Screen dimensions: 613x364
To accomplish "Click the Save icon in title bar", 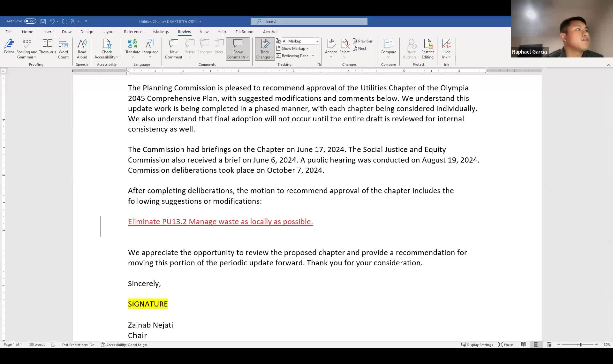I will [43, 21].
